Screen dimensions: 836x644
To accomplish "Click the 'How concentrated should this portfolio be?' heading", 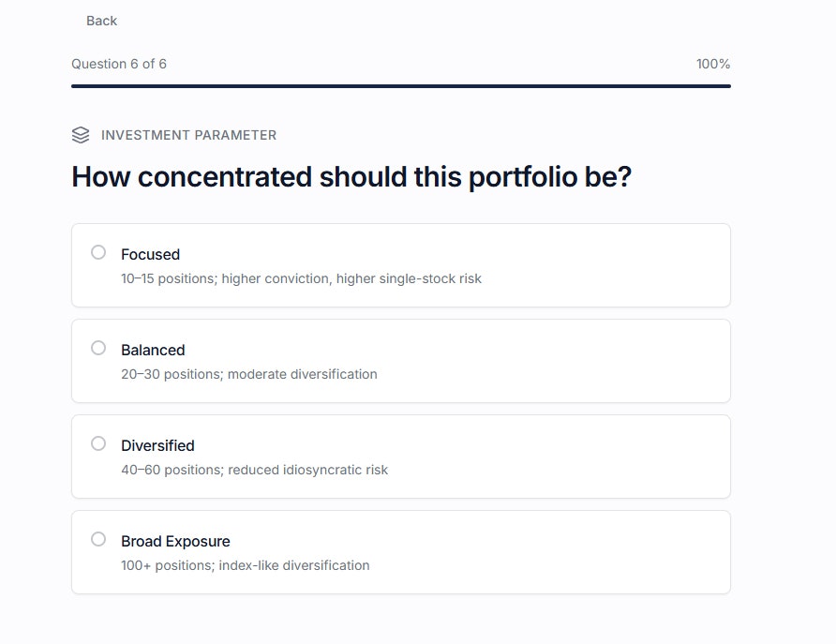I will tap(351, 176).
